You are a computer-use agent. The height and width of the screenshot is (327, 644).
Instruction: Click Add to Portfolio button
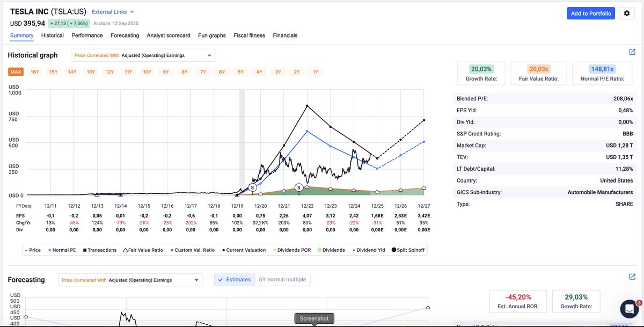click(591, 13)
